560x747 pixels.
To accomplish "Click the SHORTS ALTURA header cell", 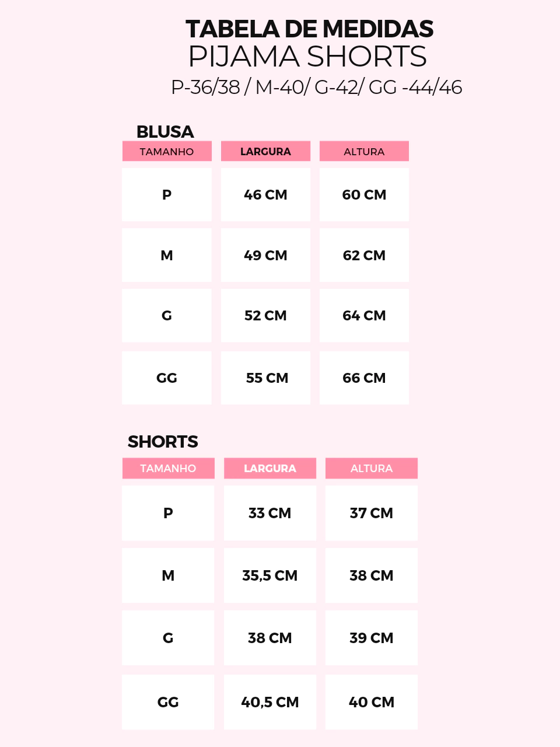I will (372, 468).
